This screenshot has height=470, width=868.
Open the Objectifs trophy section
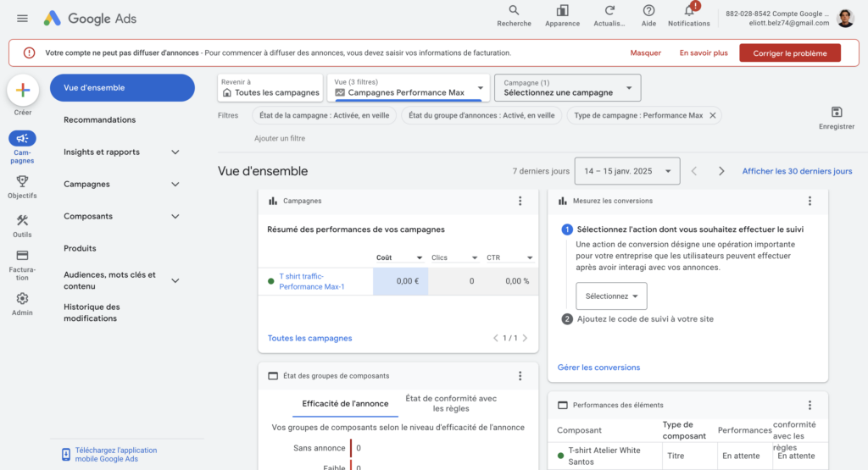pyautogui.click(x=22, y=187)
